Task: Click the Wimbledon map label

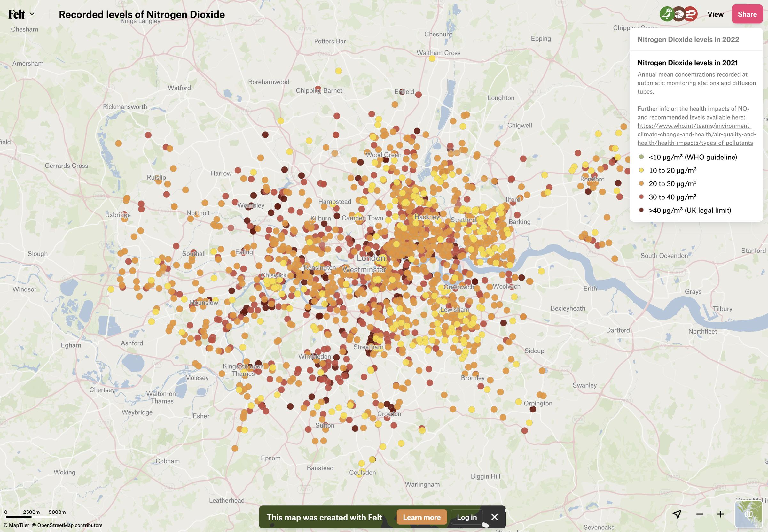Action: tap(315, 356)
